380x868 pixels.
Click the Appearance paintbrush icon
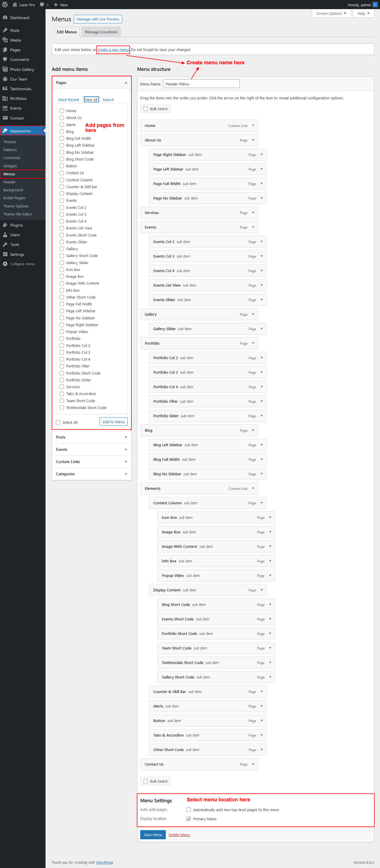coord(5,131)
